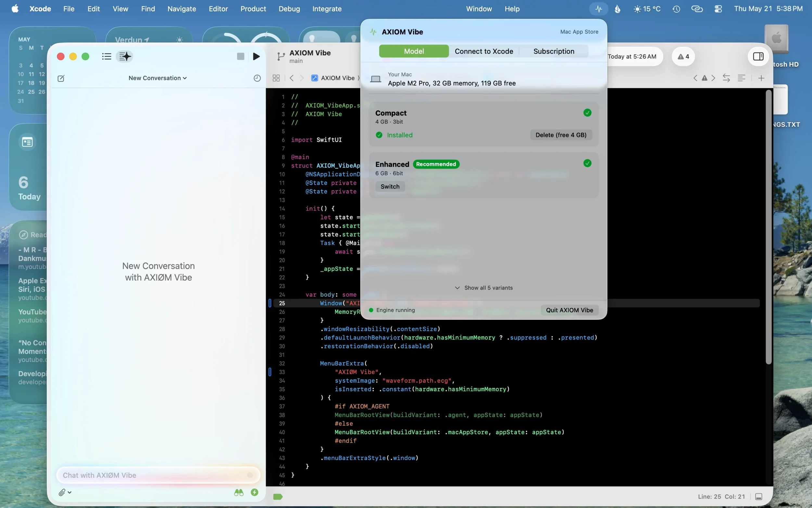Open the attachment dropdown chevron
The width and height of the screenshot is (812, 508).
(70, 492)
